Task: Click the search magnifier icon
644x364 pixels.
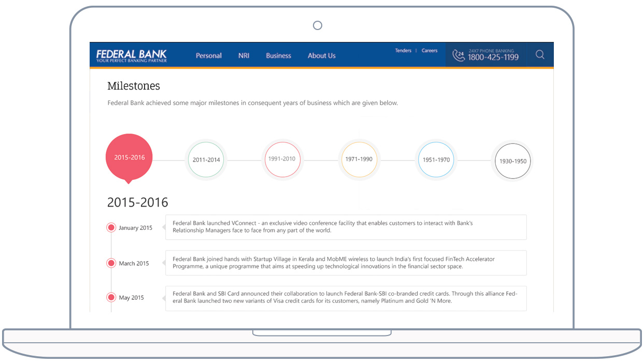Action: 540,55
